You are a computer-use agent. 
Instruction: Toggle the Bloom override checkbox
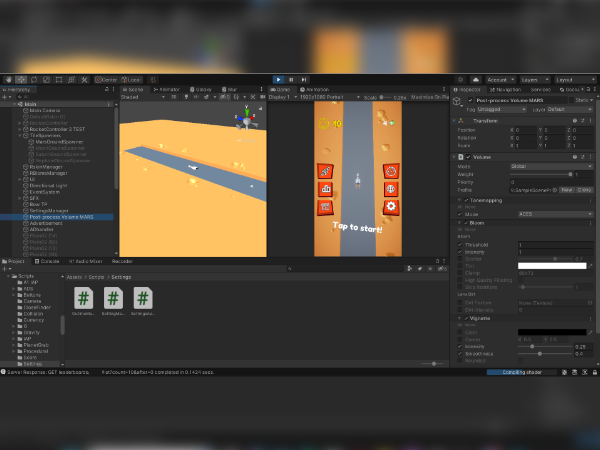(466, 223)
